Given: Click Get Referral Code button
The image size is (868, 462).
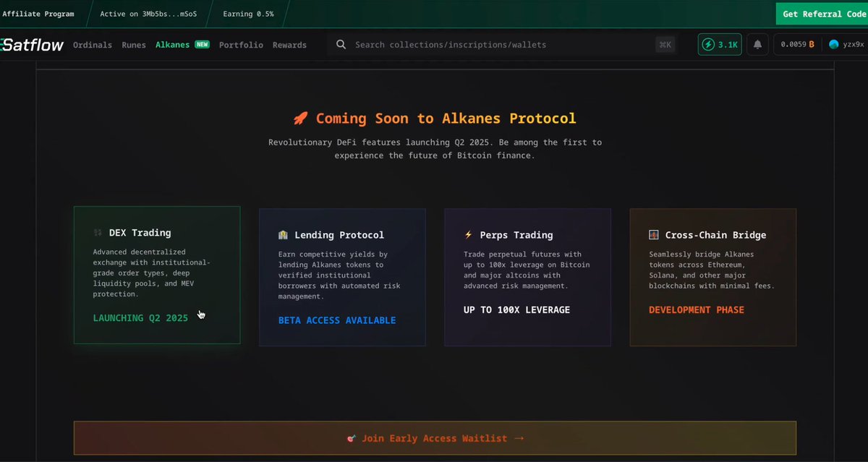Looking at the screenshot, I should point(822,14).
